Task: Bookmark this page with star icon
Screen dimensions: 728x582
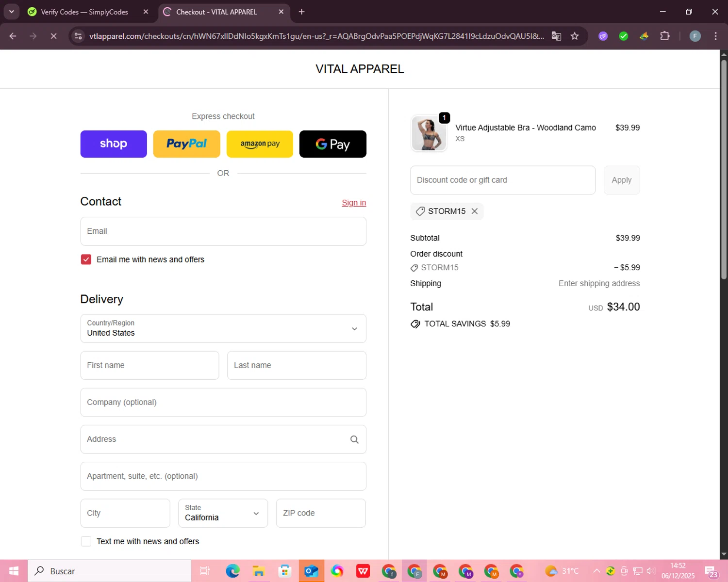Action: [575, 36]
